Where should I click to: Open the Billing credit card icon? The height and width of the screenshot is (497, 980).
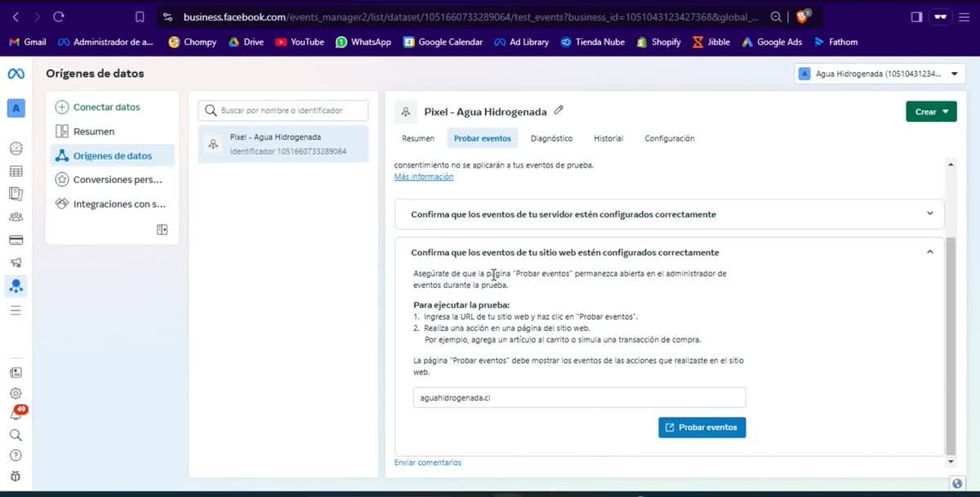(16, 240)
